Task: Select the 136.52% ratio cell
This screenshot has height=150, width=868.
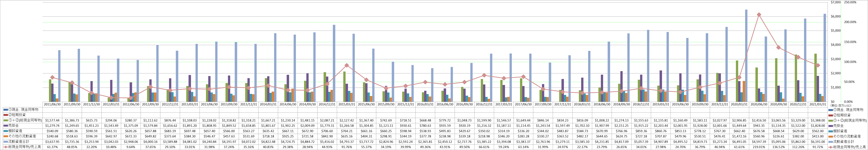Action: point(779,147)
